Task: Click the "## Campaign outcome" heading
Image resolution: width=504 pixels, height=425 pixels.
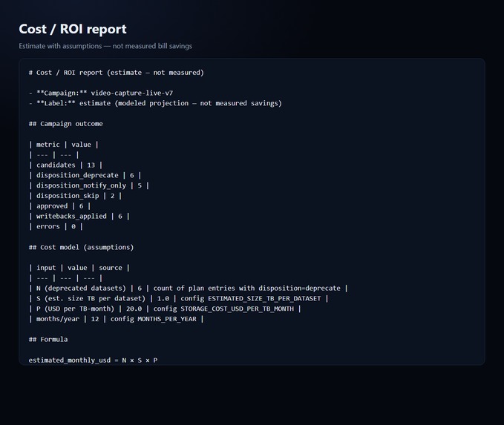Action: pos(66,124)
